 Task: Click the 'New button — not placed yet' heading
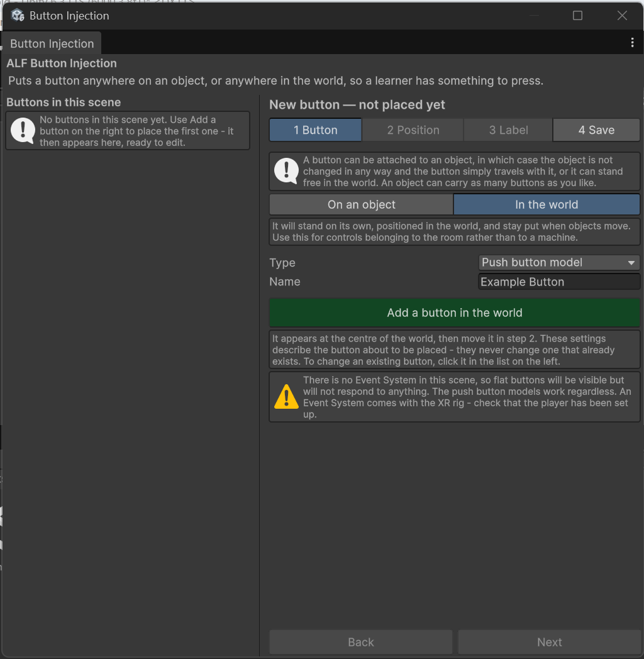pyautogui.click(x=357, y=104)
